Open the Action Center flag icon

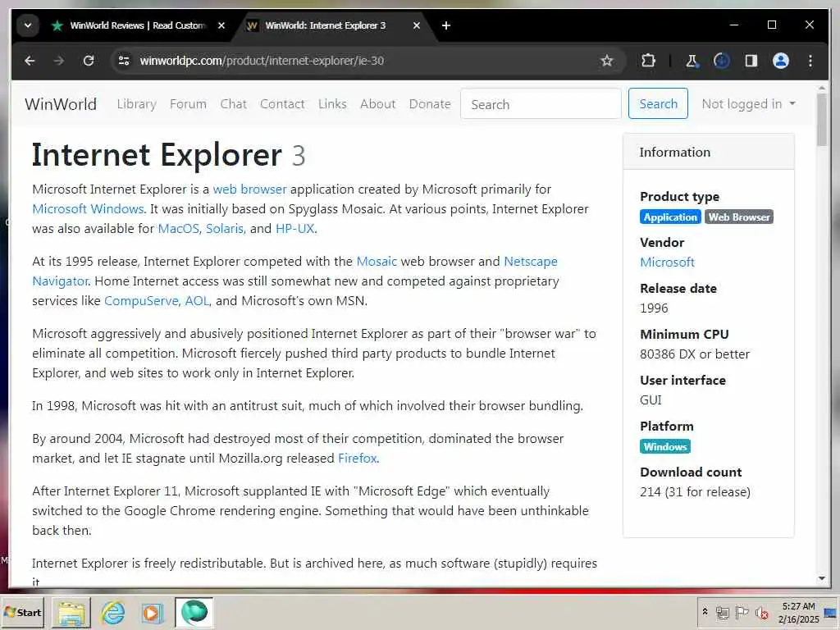pos(742,612)
